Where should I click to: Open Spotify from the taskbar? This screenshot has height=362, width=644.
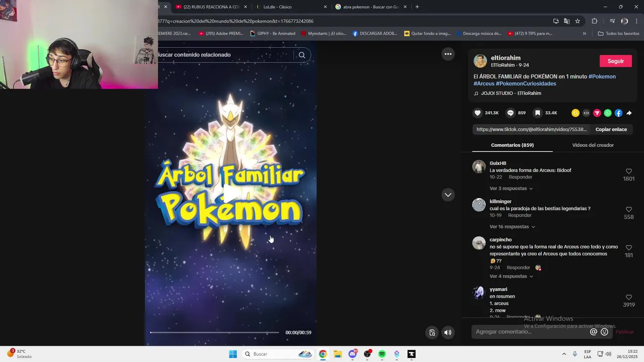coord(382,354)
